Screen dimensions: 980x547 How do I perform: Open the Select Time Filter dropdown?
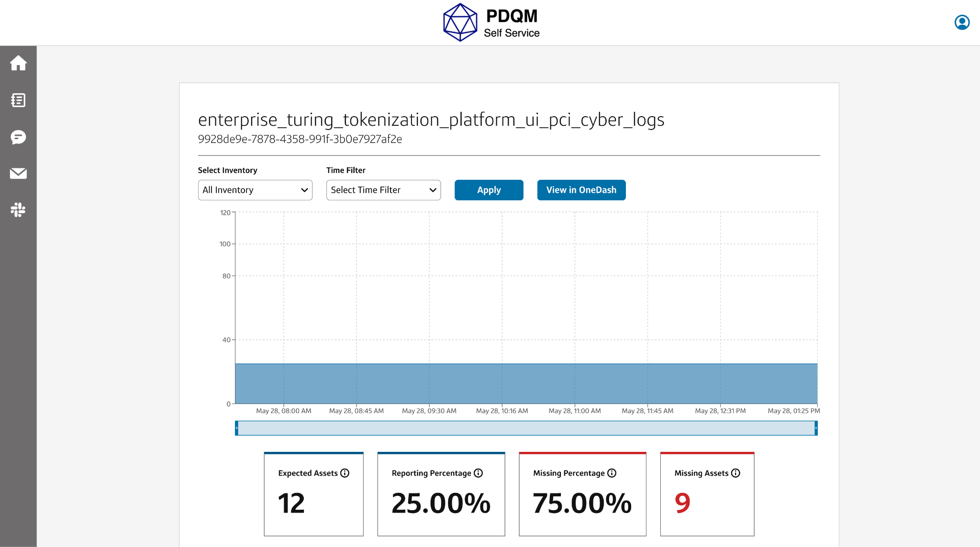(383, 190)
